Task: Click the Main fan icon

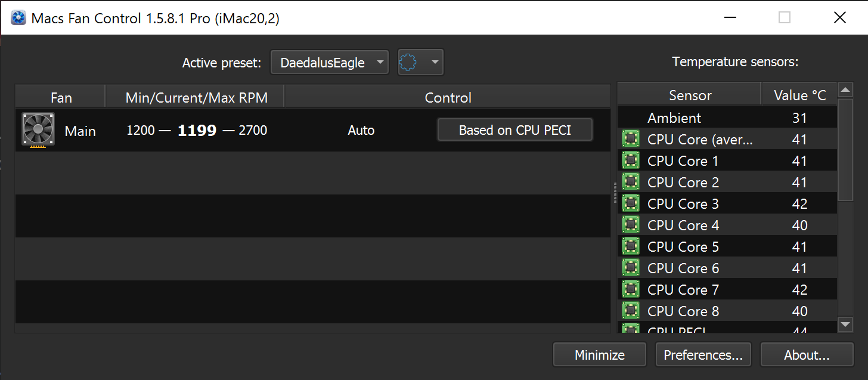Action: point(38,129)
